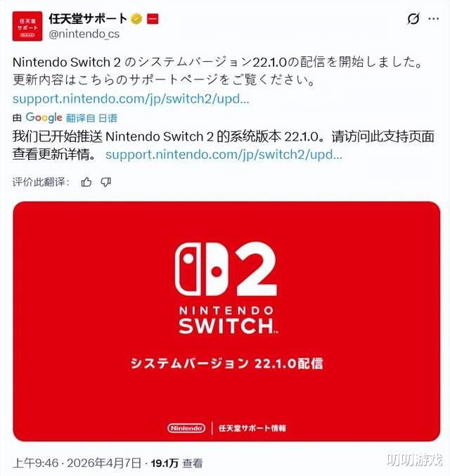Image resolution: width=450 pixels, height=476 pixels.
Task: Click the Grok slash-circle icon
Action: [x=413, y=19]
